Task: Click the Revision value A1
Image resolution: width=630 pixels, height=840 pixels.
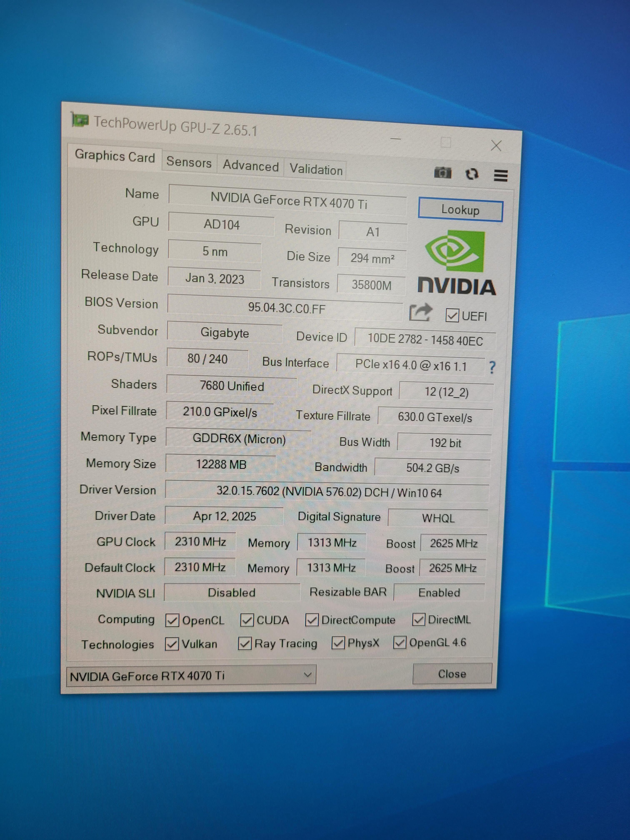Action: point(373,232)
